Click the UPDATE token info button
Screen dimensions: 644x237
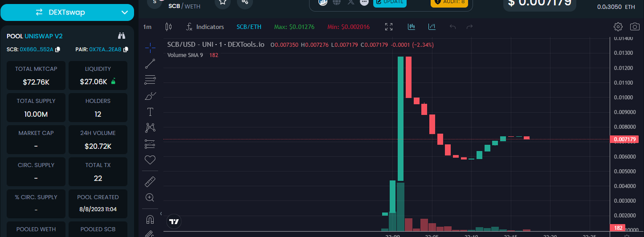pyautogui.click(x=390, y=3)
